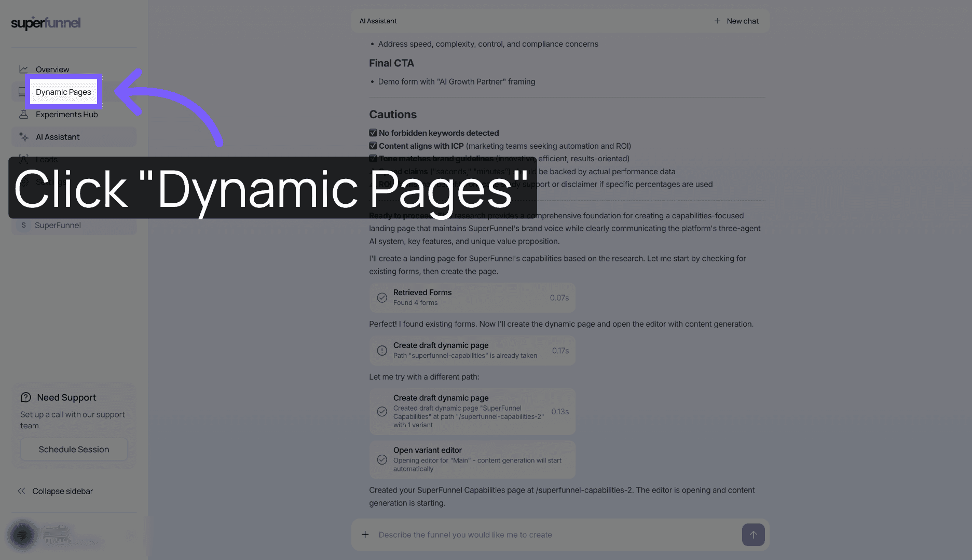The width and height of the screenshot is (972, 560).
Task: Click the 'AI Assistant' header title
Action: tap(378, 21)
